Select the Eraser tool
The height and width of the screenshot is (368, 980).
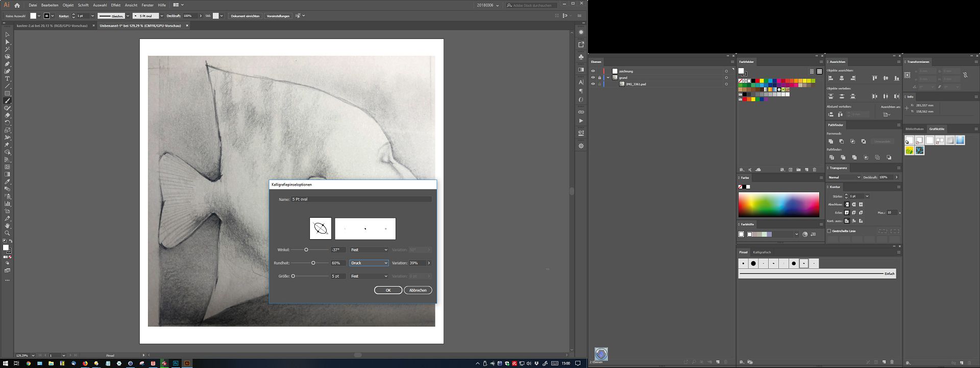[7, 116]
